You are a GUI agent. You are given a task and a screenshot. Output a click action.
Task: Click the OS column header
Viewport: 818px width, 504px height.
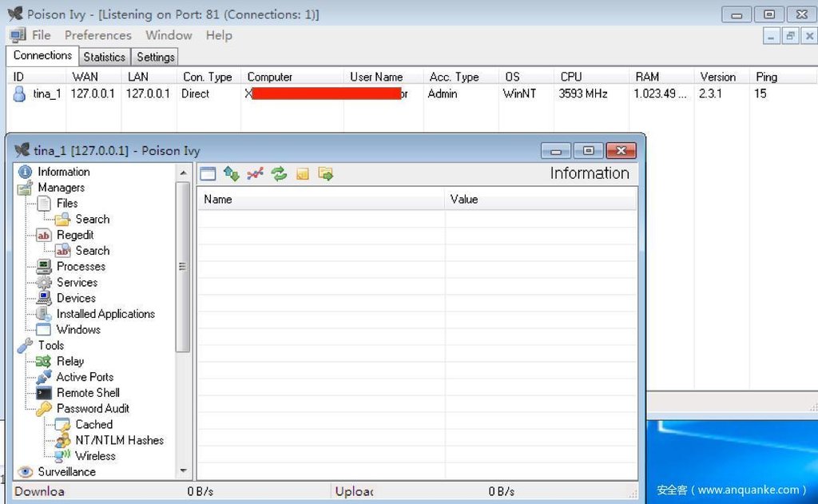526,77
